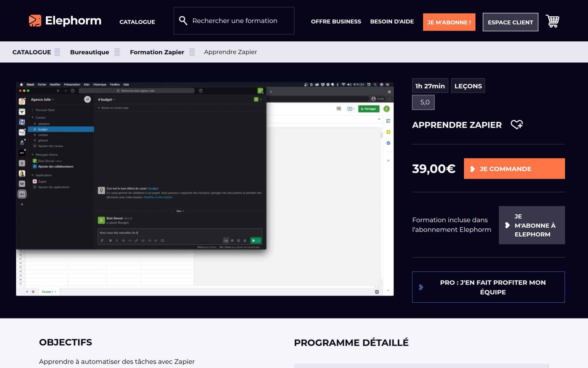Viewport: 588px width, 368px height.
Task: Click the PROGRAMME DÉTAILLÉ heading
Action: (x=351, y=342)
